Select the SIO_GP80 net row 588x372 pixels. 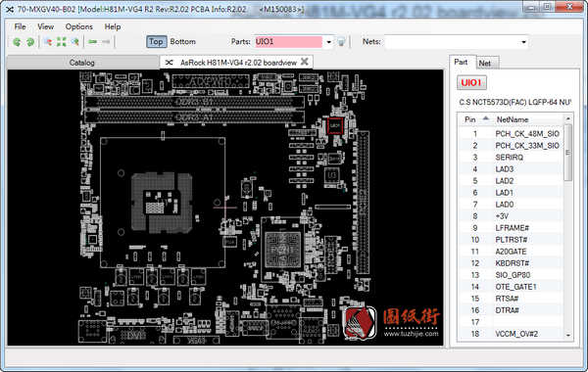pos(512,275)
